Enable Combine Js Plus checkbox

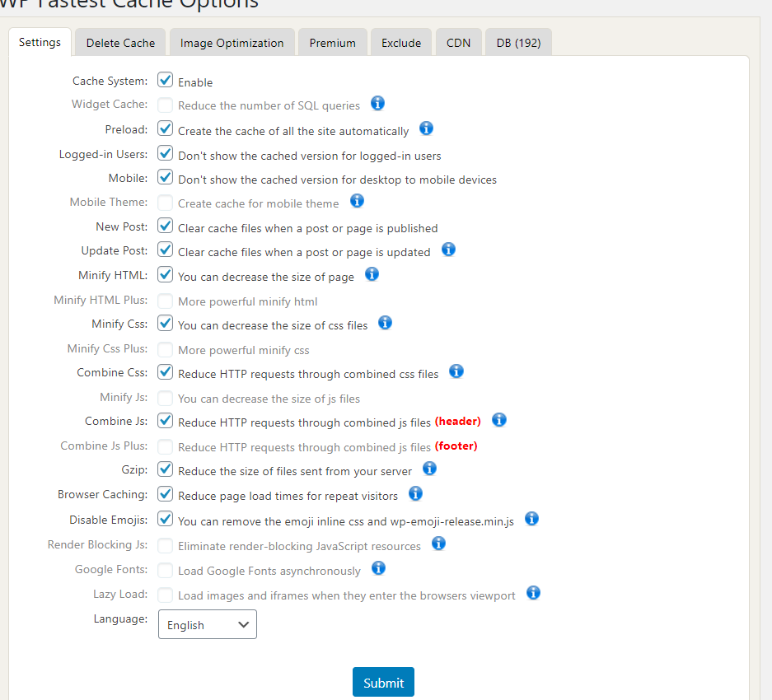coord(166,446)
